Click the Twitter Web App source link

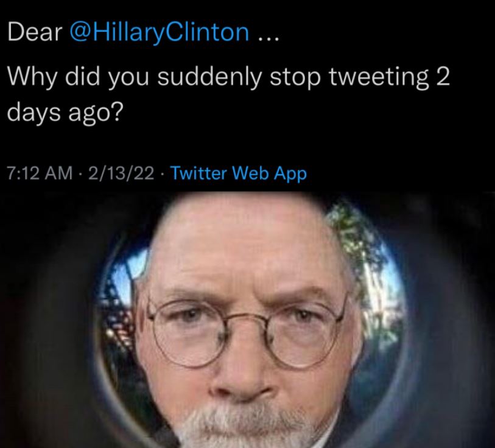(238, 173)
